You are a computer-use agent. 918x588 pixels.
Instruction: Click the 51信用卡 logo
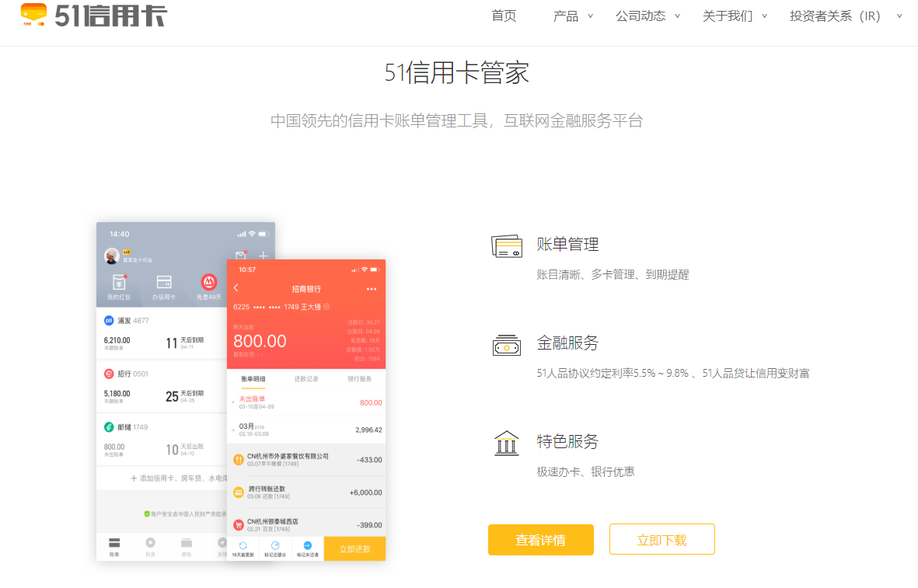point(94,15)
